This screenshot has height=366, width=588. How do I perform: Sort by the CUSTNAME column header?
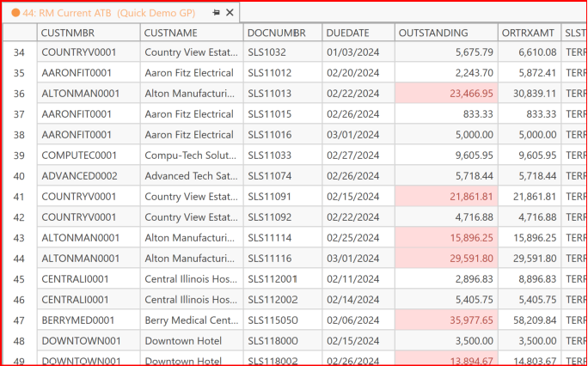point(192,33)
